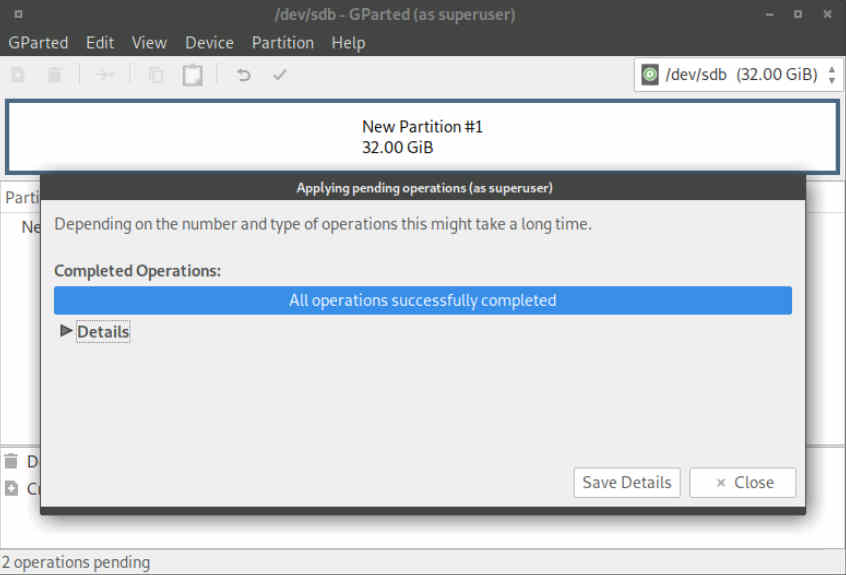Open the GParted menu
This screenshot has height=575, width=846.
point(38,43)
